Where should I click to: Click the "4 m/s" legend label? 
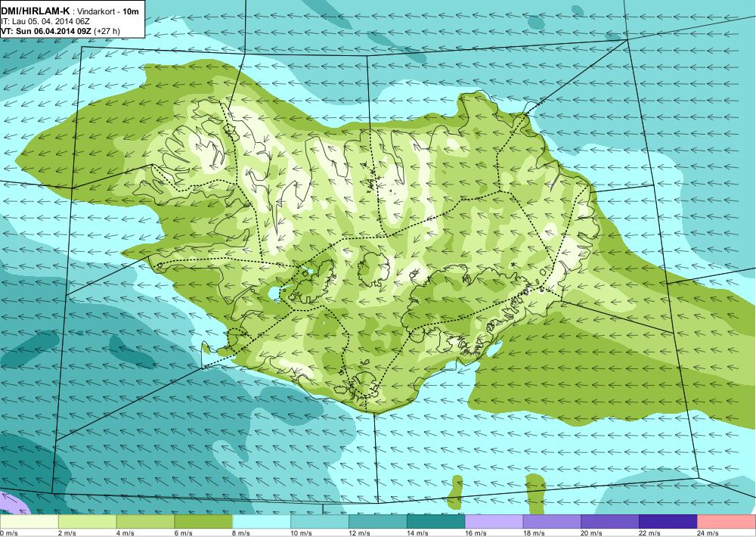[x=126, y=533]
